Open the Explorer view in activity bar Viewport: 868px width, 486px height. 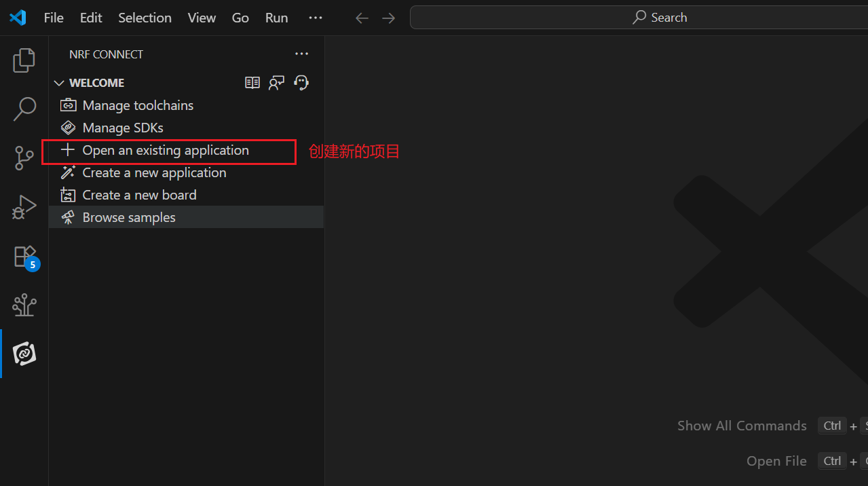[x=24, y=60]
